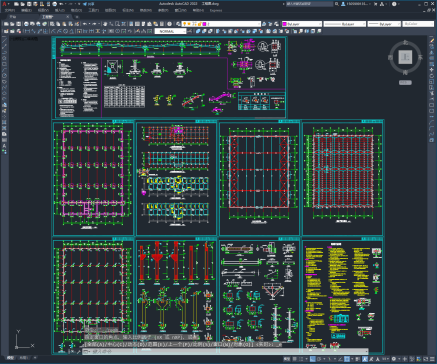Click the title bar search magnifier icon
This screenshot has height=364, width=437.
337,4
